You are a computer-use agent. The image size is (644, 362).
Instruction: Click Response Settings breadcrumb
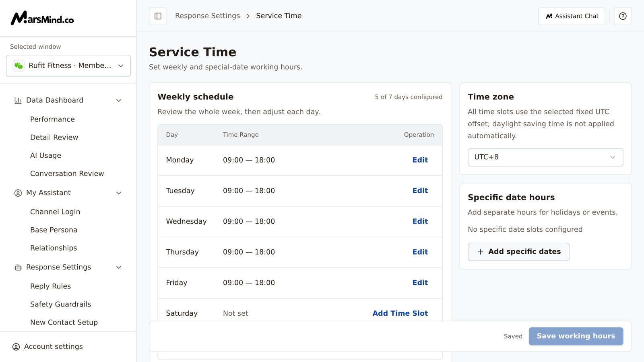point(207,16)
